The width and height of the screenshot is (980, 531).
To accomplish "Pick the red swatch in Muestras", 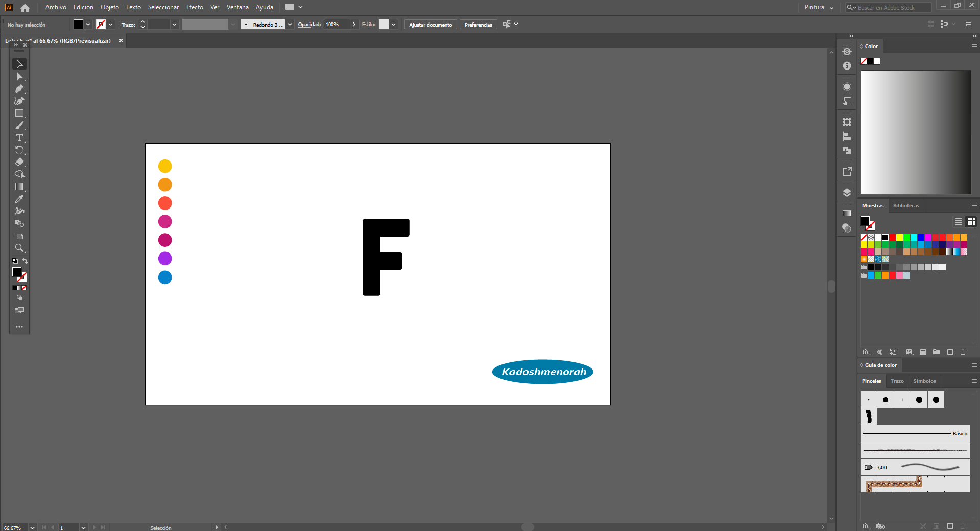I will tap(892, 238).
